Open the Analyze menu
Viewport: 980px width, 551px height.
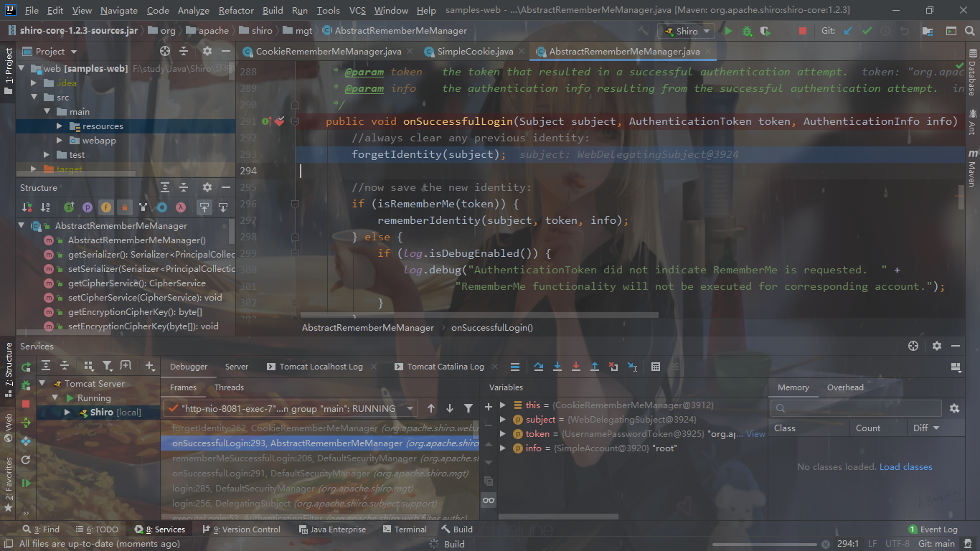click(x=193, y=11)
